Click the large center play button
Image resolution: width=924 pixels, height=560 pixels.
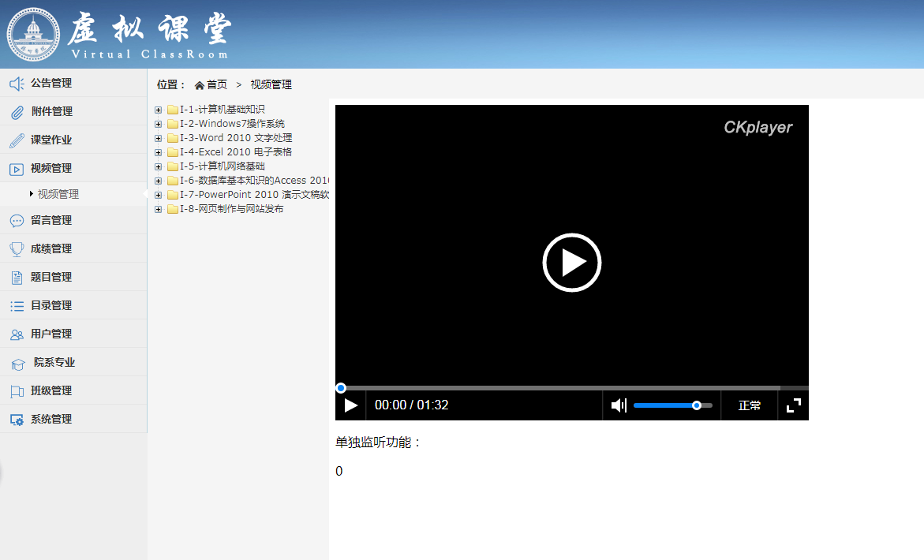coord(572,263)
